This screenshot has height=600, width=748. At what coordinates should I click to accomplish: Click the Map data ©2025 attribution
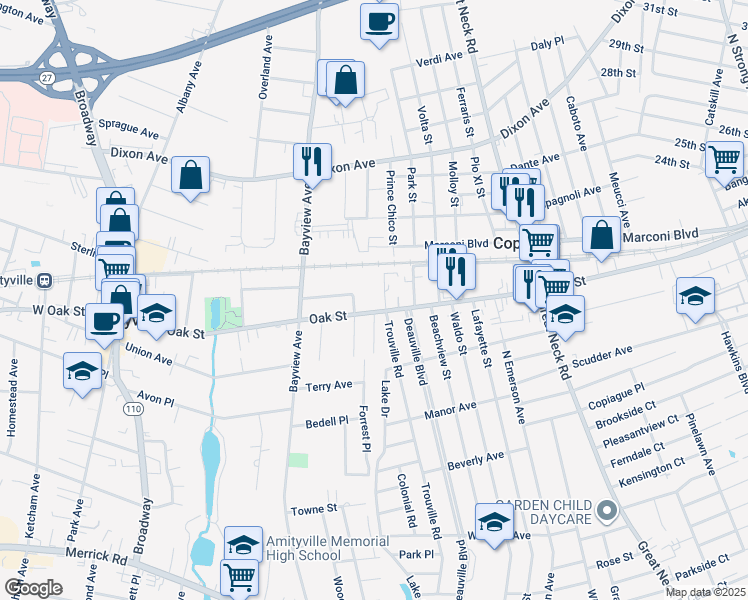click(x=705, y=592)
